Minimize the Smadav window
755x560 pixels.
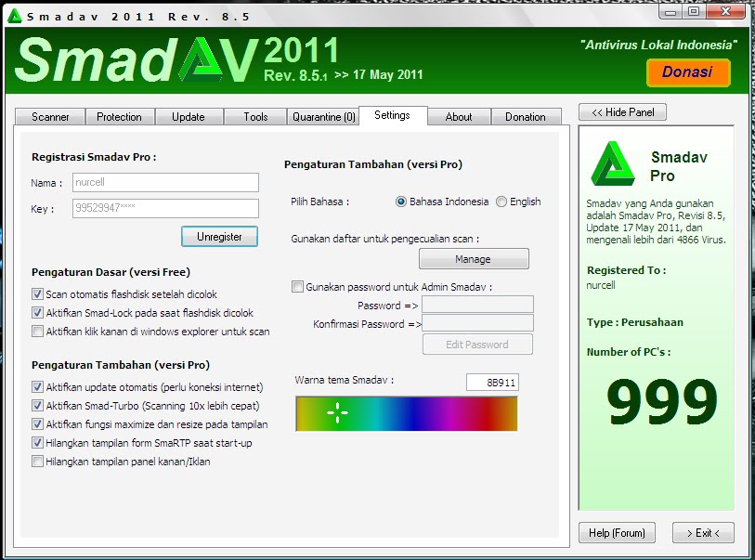pyautogui.click(x=670, y=11)
